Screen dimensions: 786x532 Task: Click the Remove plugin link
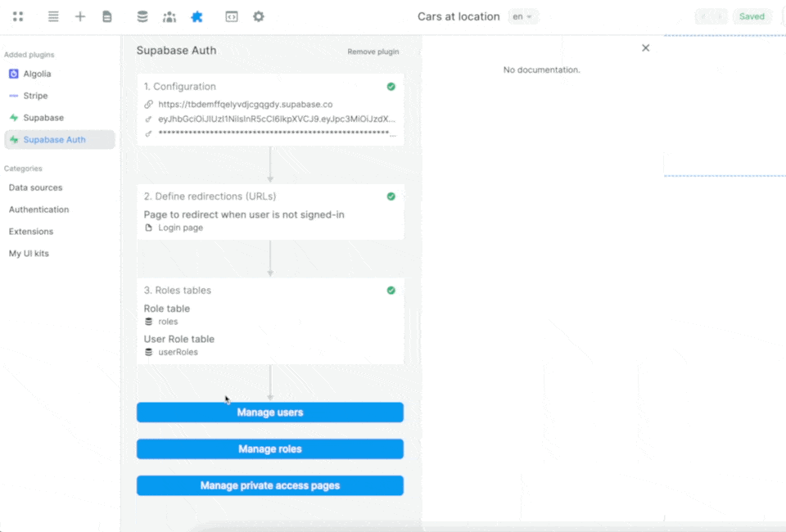pos(373,52)
